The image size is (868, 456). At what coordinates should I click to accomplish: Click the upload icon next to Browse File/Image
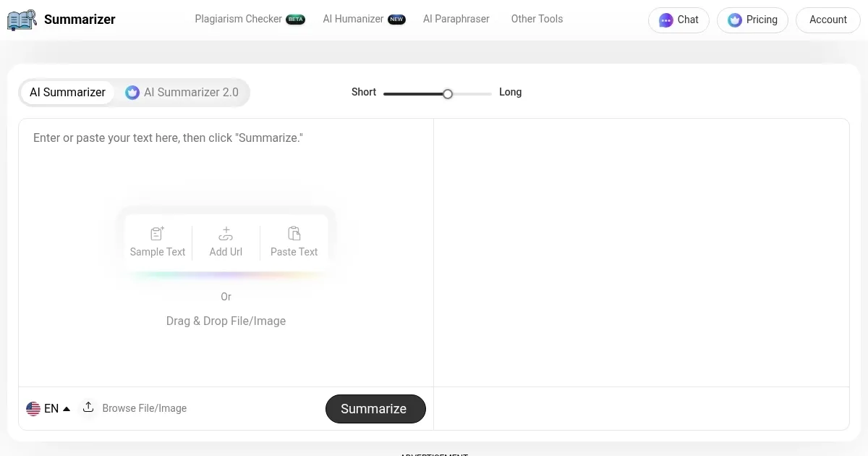pos(88,408)
